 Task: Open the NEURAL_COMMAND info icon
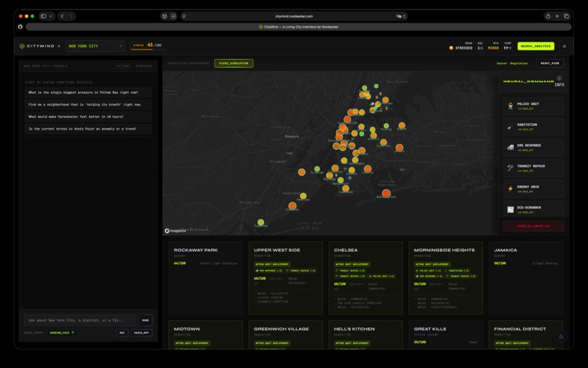[559, 78]
